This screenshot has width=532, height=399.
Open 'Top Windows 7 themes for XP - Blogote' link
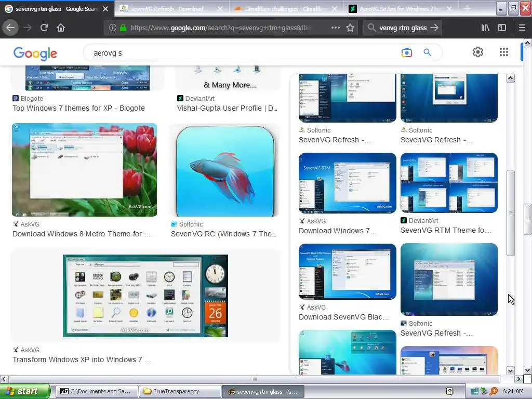79,108
